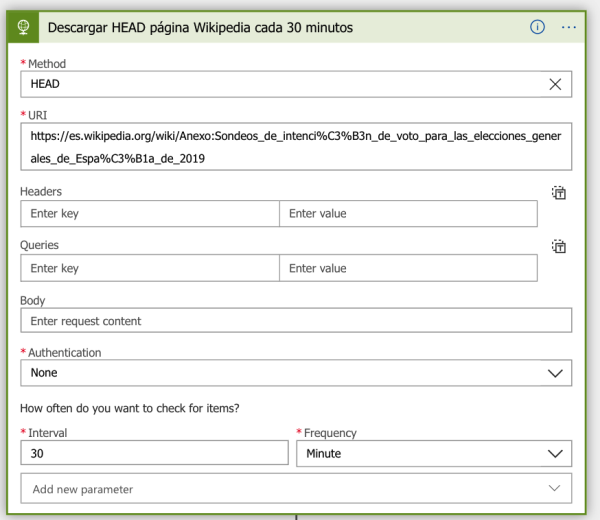This screenshot has width=600, height=520.
Task: Click the URI label
Action: pos(38,115)
